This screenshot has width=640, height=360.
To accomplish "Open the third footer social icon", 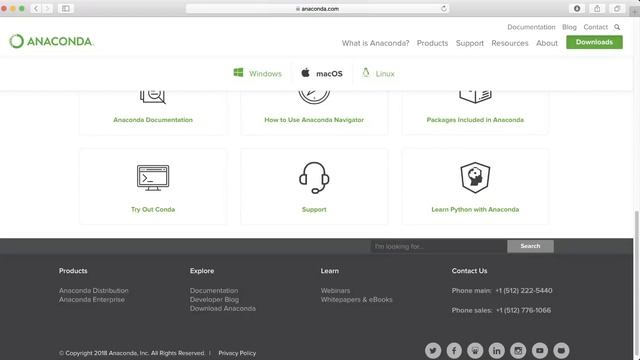I will [475, 350].
